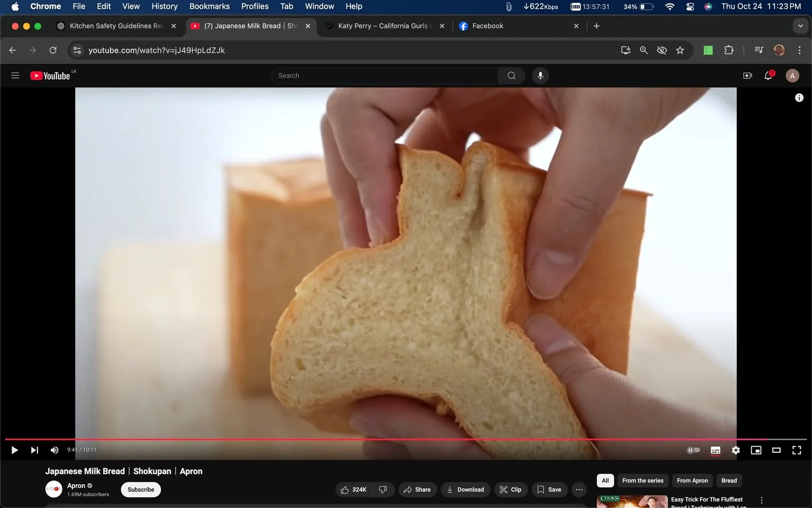View site information icon in address bar
The image size is (812, 508).
click(77, 50)
